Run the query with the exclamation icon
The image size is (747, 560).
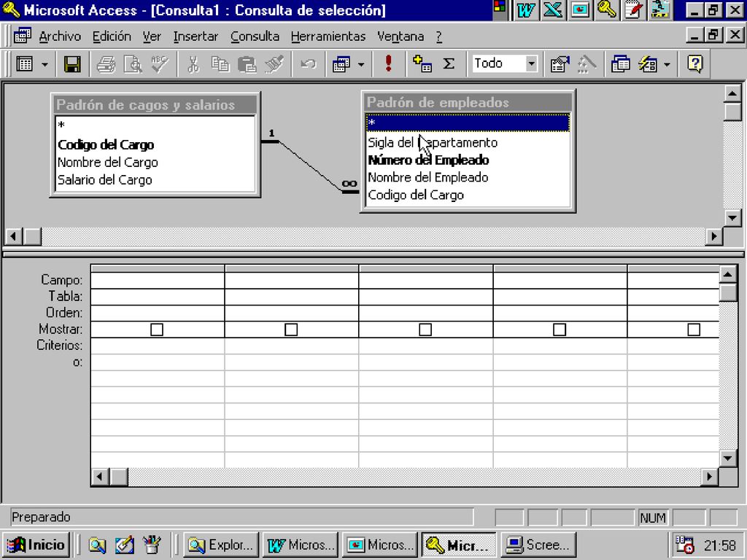389,64
